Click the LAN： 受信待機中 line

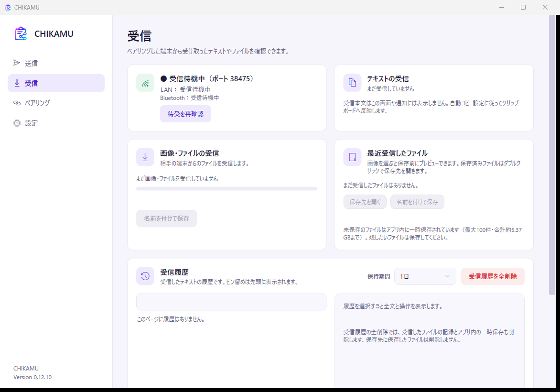[185, 90]
